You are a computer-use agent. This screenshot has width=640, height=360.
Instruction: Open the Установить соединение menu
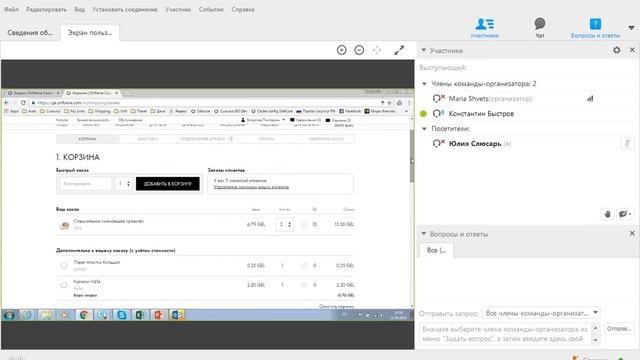[x=124, y=9]
